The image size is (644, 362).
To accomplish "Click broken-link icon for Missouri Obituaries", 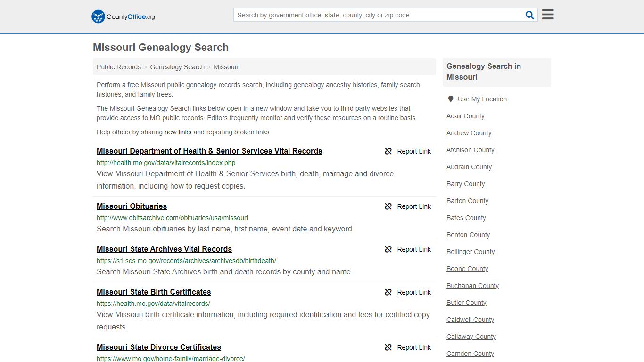I will [x=388, y=206].
